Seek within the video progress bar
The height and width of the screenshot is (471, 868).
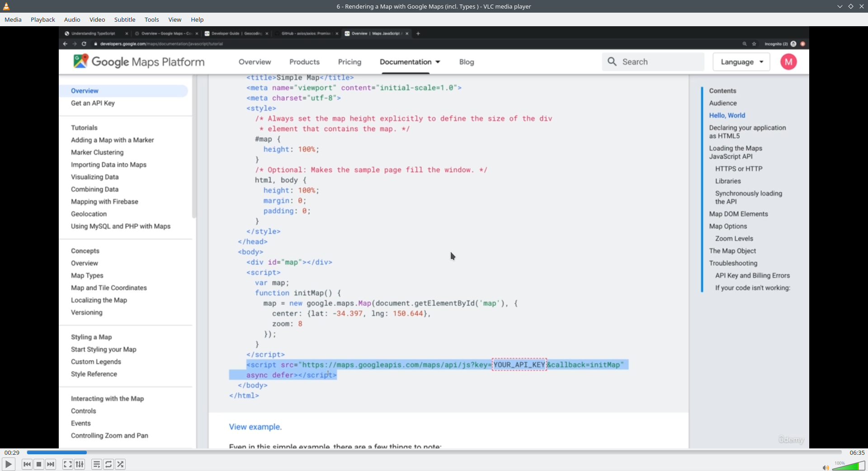[434, 452]
